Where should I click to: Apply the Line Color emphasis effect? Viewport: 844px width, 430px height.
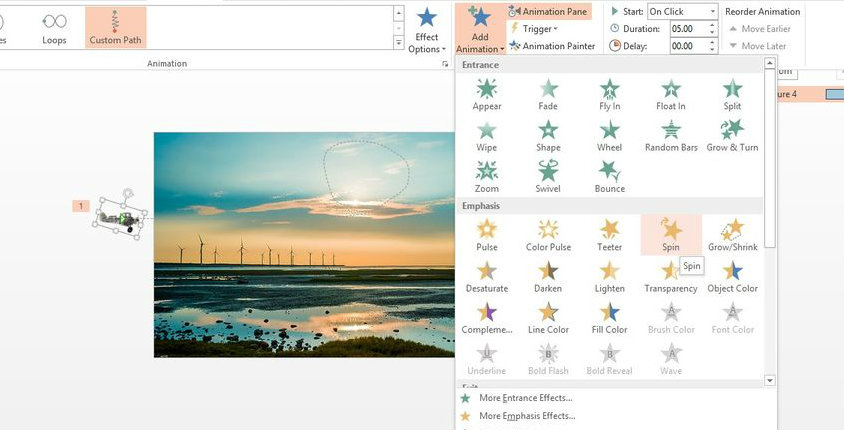(548, 319)
